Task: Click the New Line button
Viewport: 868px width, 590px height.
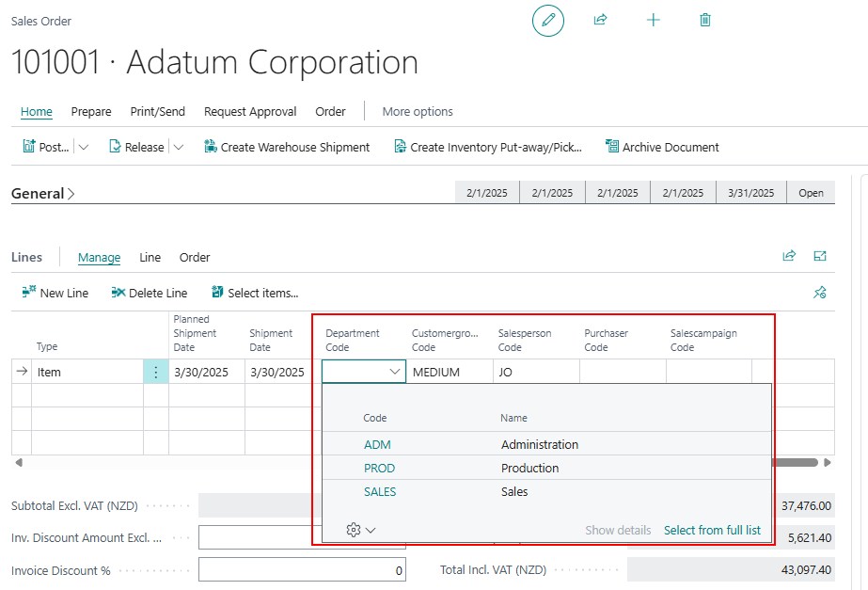Action: click(55, 293)
